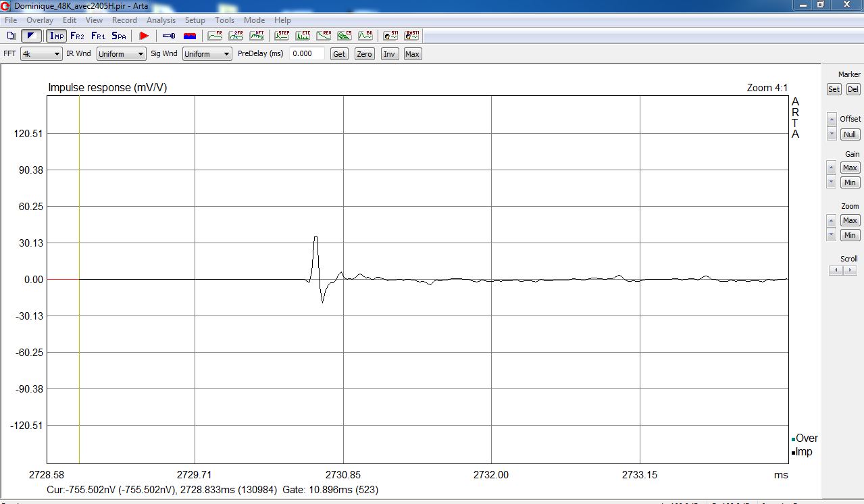
Task: Create a new file with the blank page icon
Action: (11, 36)
